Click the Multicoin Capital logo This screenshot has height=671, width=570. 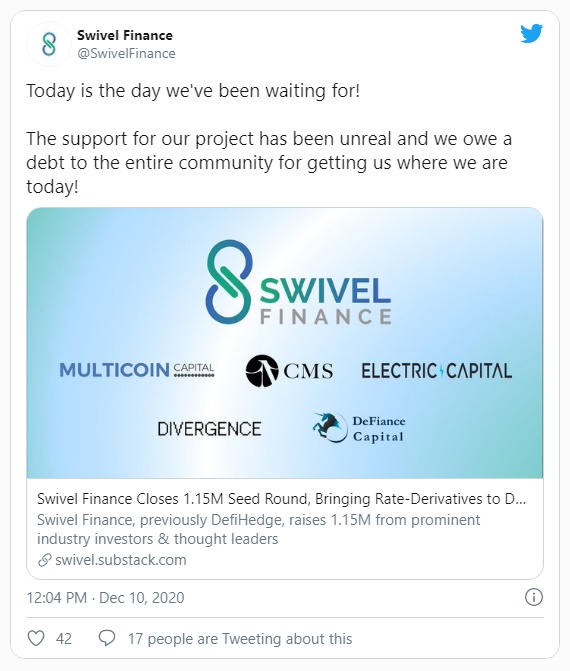point(137,370)
